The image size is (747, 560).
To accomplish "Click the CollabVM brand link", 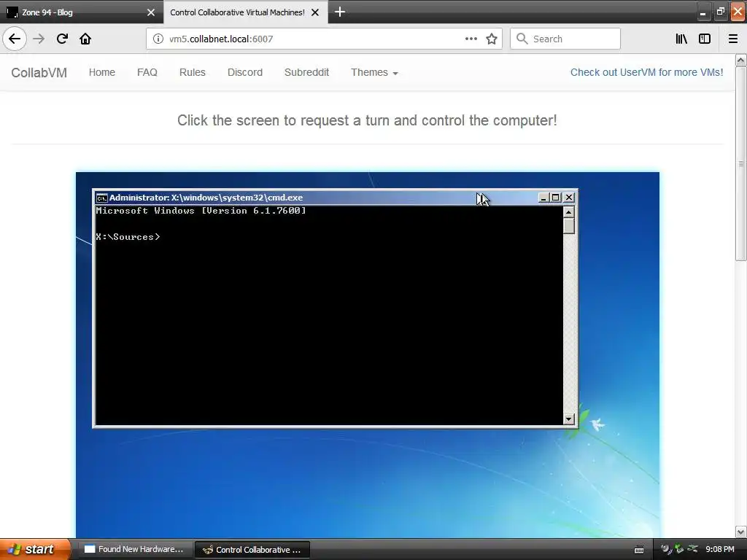I will point(39,72).
